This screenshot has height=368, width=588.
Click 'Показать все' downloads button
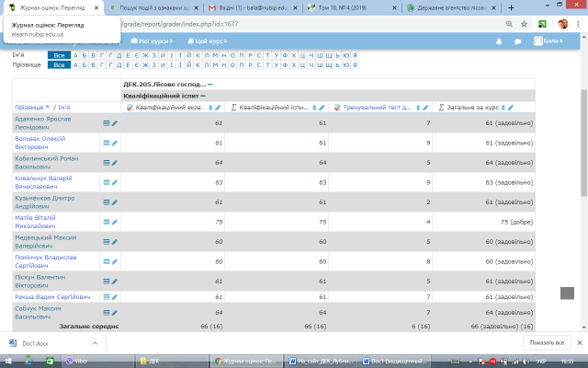546,342
